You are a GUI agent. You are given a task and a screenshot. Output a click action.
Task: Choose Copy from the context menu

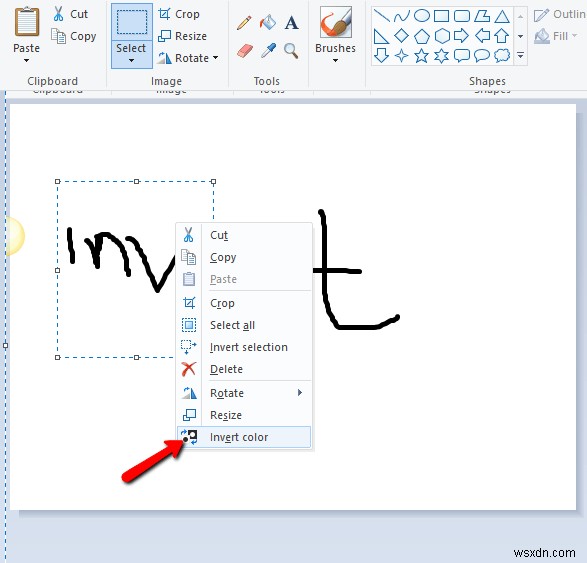tap(244, 257)
